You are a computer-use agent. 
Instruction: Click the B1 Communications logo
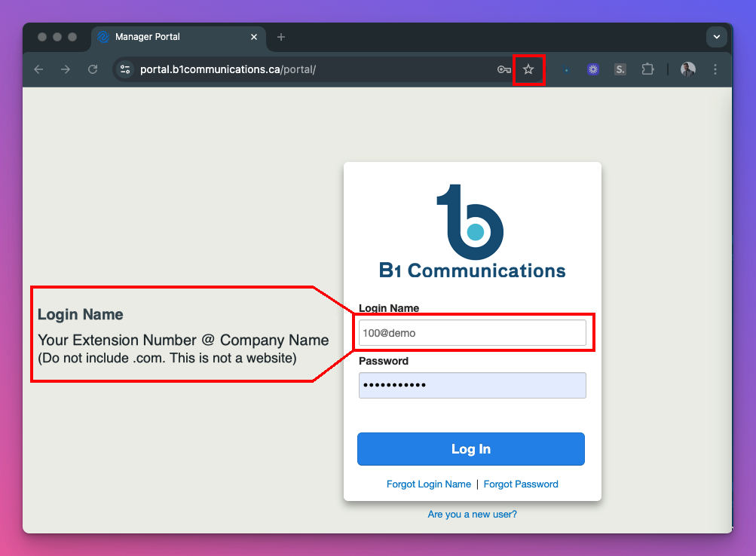[x=472, y=232]
